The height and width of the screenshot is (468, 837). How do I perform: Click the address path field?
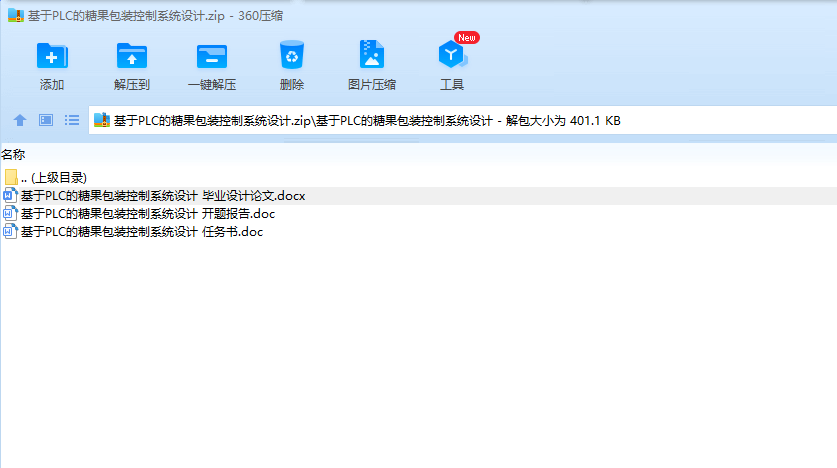pyautogui.click(x=463, y=121)
